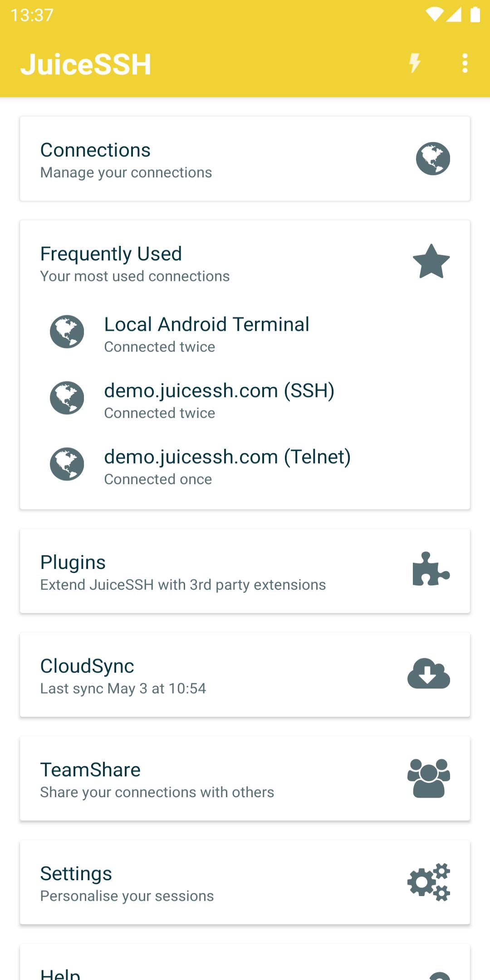
Task: Open the three-dot overflow menu
Action: point(465,63)
